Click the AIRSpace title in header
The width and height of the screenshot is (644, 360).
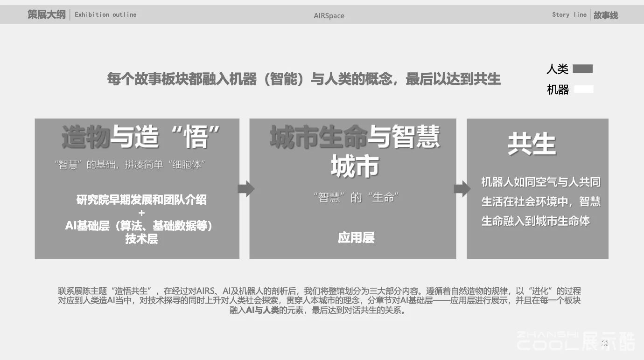329,15
